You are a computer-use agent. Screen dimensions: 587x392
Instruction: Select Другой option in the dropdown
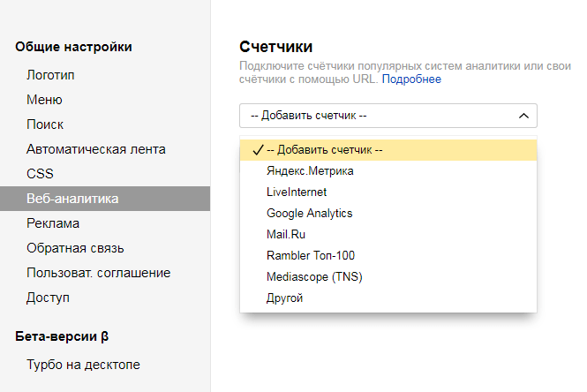click(284, 298)
